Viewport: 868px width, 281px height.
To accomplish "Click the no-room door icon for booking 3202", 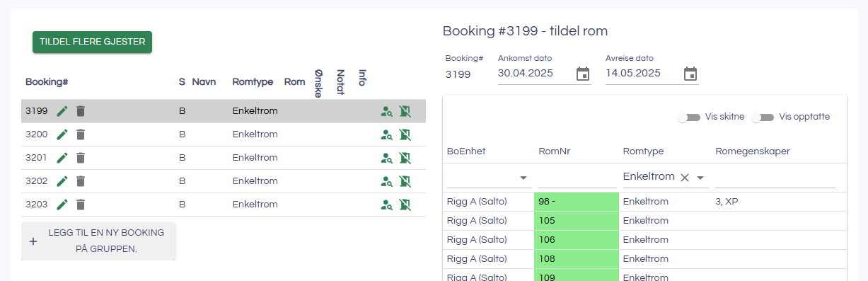I will pos(405,181).
